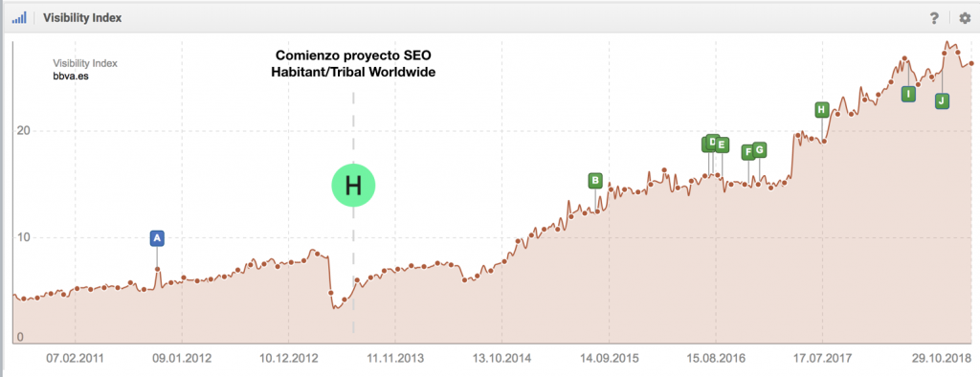This screenshot has width=980, height=377.
Task: Open the help question mark icon
Action: 934,18
